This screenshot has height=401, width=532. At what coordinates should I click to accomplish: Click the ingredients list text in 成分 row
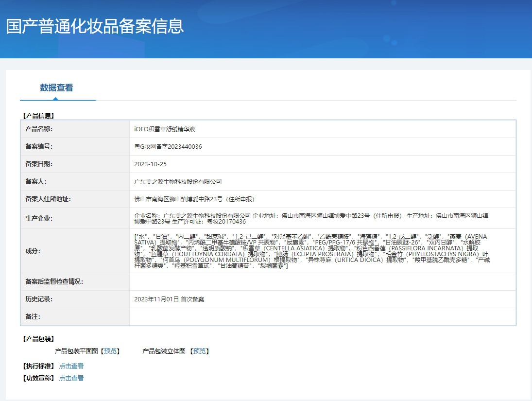point(311,251)
